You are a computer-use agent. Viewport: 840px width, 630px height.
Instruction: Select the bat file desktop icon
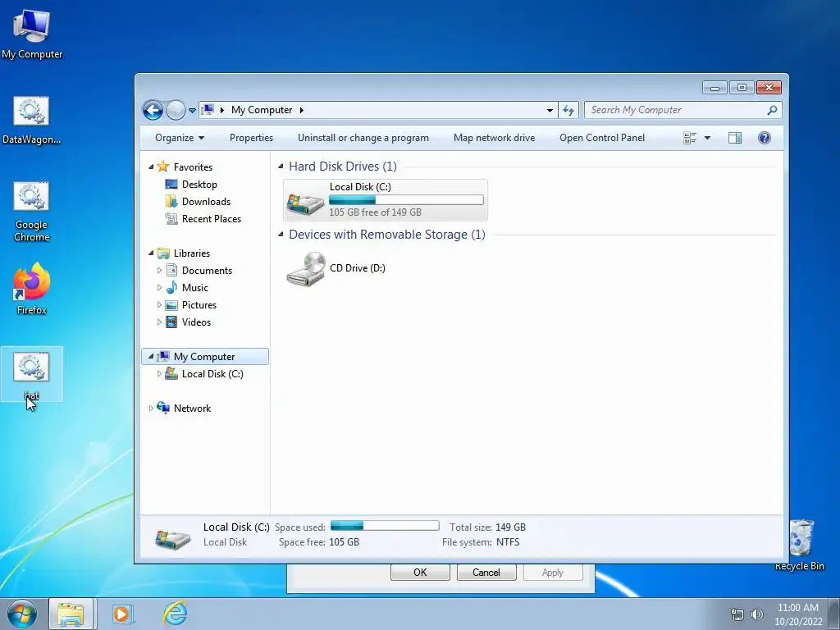[32, 373]
